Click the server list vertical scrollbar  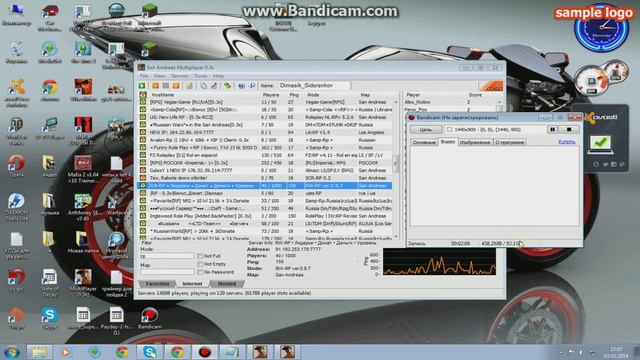point(396,168)
